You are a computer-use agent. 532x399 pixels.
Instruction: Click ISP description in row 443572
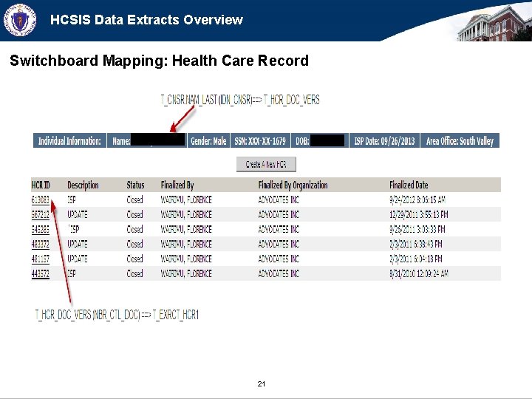(72, 273)
